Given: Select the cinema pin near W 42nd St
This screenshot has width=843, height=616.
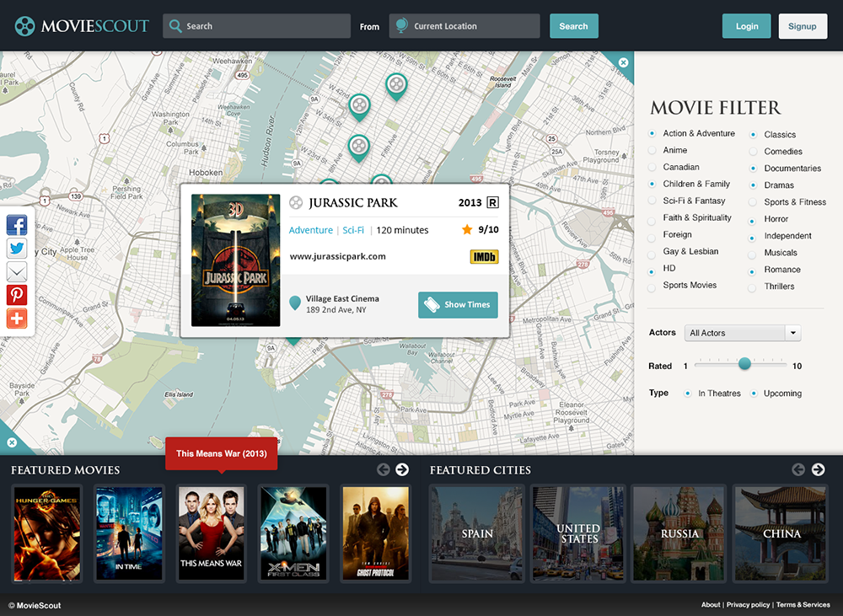Looking at the screenshot, I should [360, 107].
